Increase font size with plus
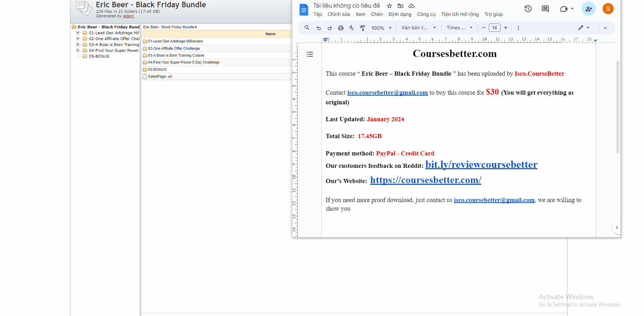This screenshot has height=316, width=644. coord(506,28)
